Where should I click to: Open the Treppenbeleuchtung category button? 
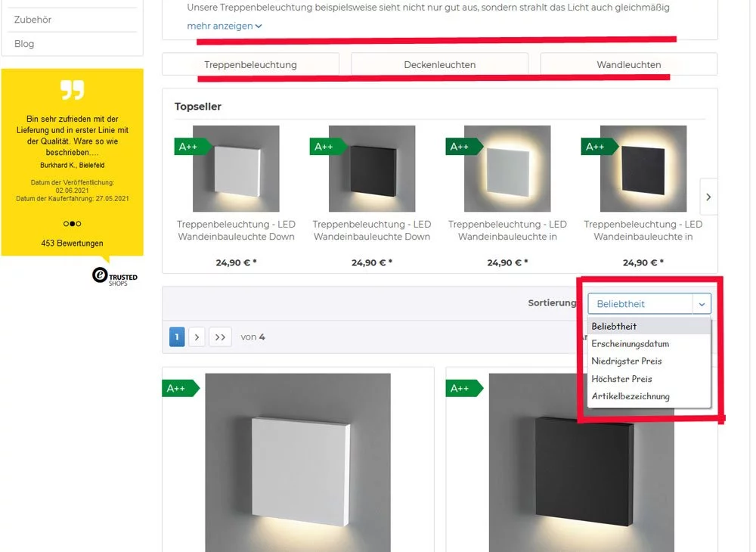click(x=251, y=64)
